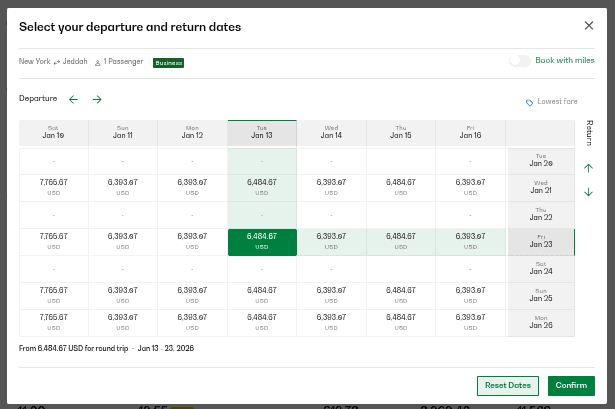Select the Thu Jan 22 return row header

(541, 215)
